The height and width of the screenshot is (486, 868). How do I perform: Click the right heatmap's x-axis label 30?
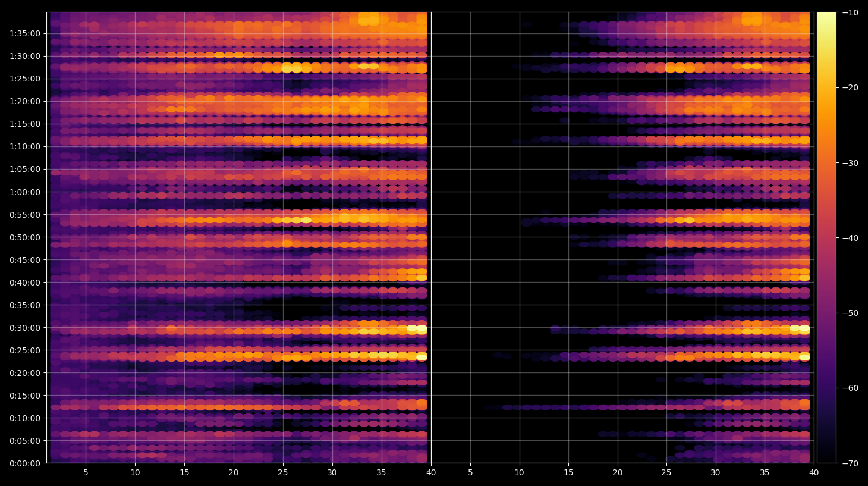coord(715,473)
